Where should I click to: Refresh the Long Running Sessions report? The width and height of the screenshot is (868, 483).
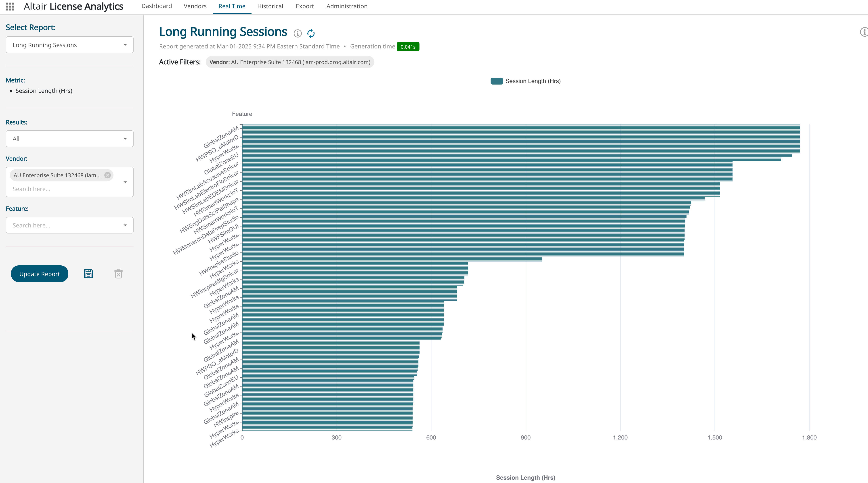(311, 33)
